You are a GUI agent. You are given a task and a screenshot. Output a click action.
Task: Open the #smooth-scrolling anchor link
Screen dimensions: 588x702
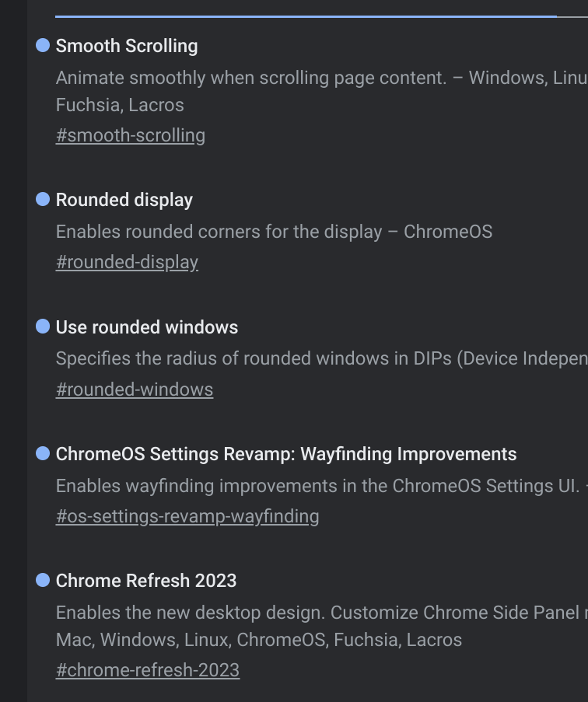130,135
